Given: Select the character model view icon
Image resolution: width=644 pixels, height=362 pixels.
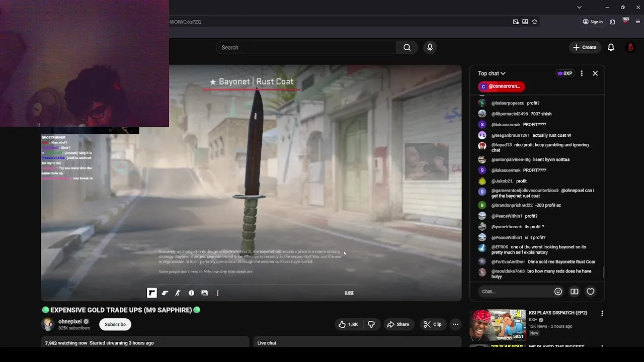Looking at the screenshot, I should coord(178,293).
